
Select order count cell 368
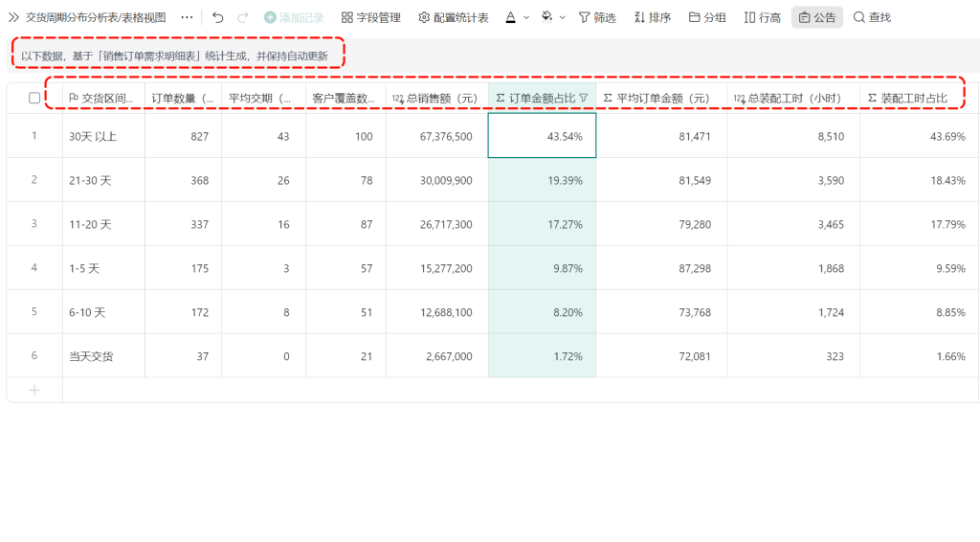183,180
